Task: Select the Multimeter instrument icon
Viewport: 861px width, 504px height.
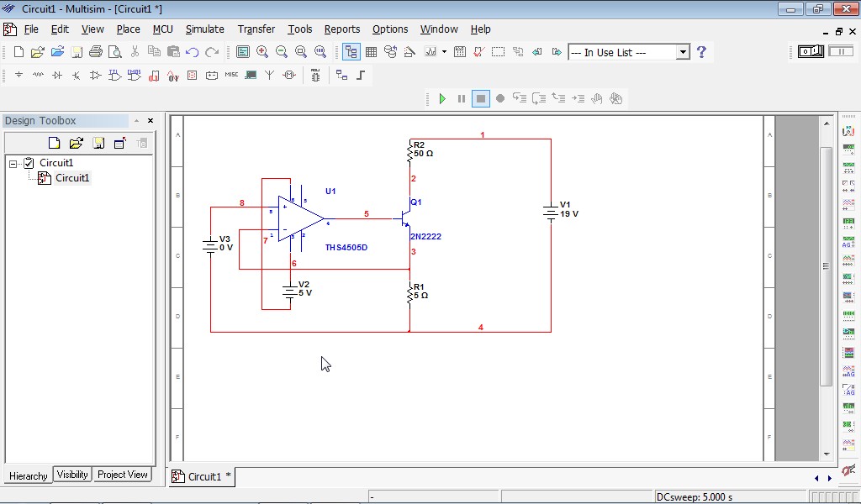Action: coord(848,131)
